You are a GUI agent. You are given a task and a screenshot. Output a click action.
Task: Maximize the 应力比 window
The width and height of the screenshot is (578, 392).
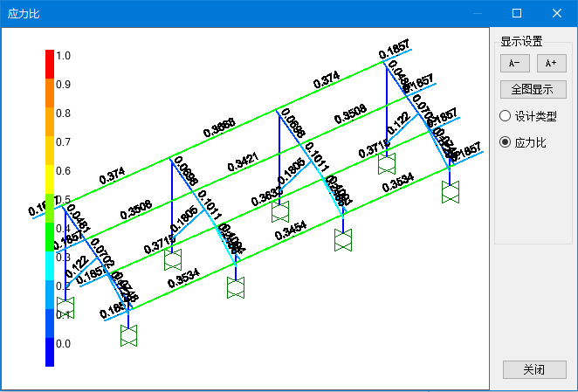pos(517,13)
